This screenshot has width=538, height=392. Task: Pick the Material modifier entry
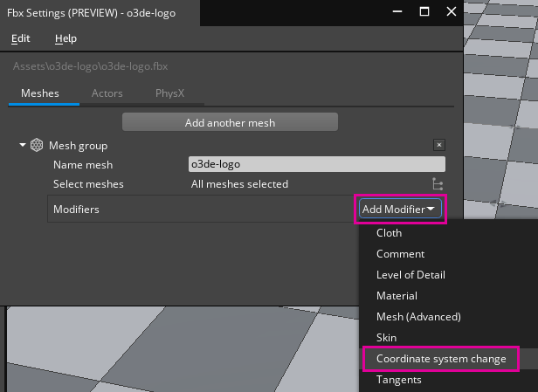coord(397,296)
